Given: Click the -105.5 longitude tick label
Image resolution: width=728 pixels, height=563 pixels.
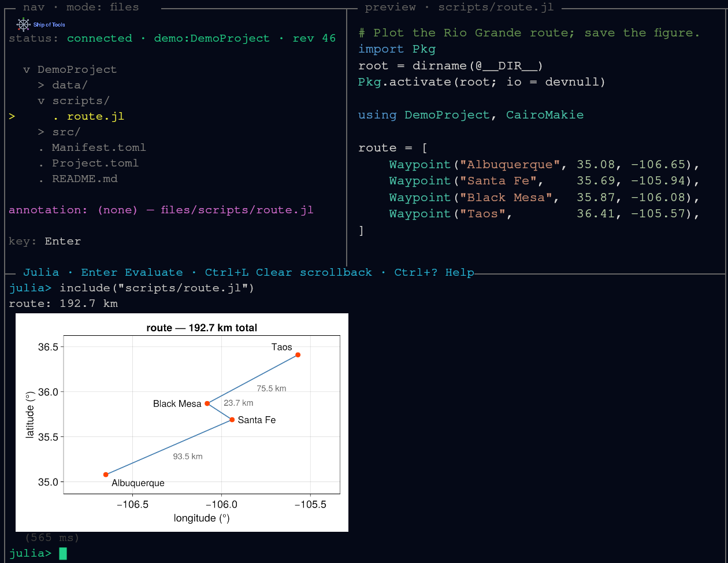Looking at the screenshot, I should [x=310, y=505].
